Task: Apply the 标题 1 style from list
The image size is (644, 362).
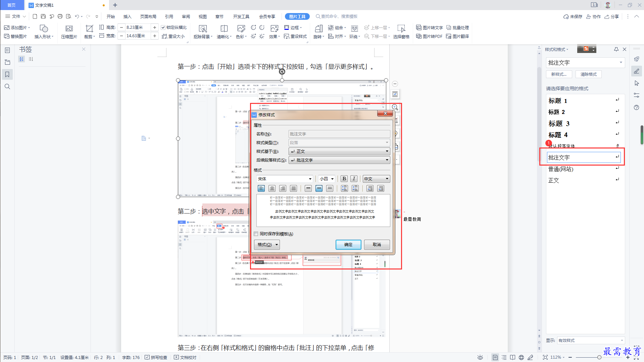Action: [584, 101]
